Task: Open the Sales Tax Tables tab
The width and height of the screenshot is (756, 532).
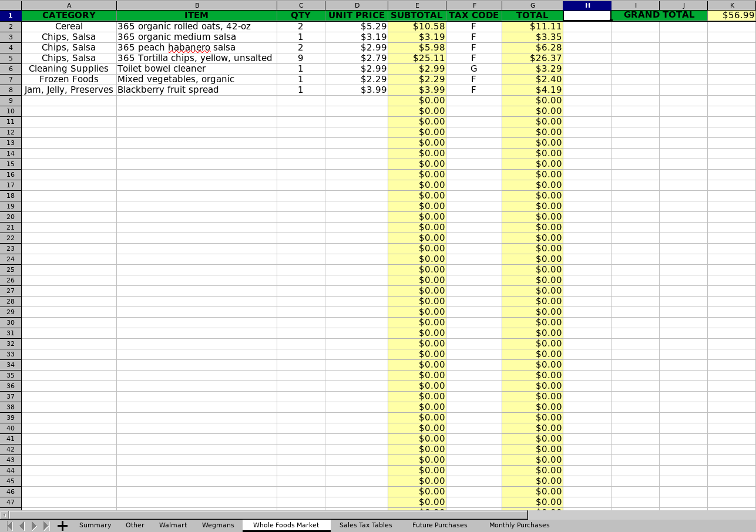Action: 366,525
